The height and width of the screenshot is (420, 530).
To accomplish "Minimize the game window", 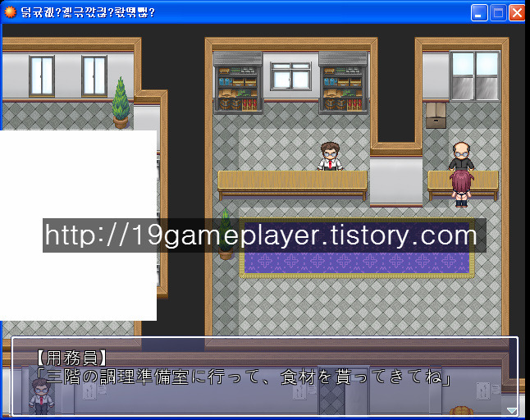I will [479, 13].
